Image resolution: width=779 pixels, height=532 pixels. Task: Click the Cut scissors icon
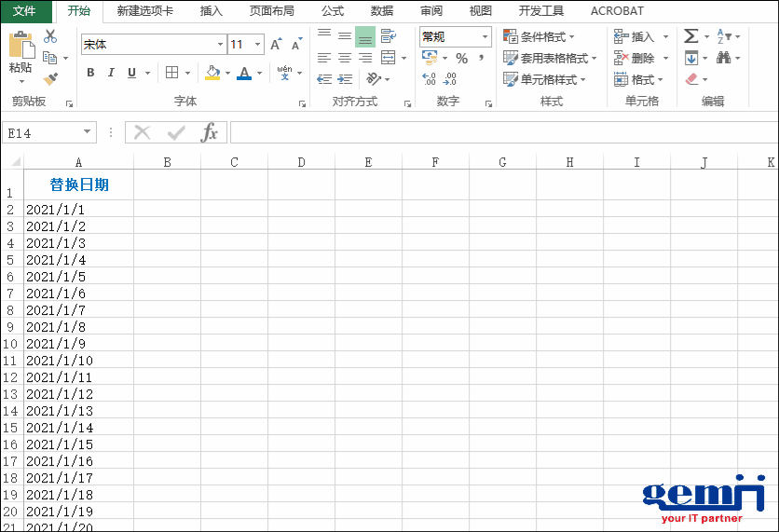50,36
